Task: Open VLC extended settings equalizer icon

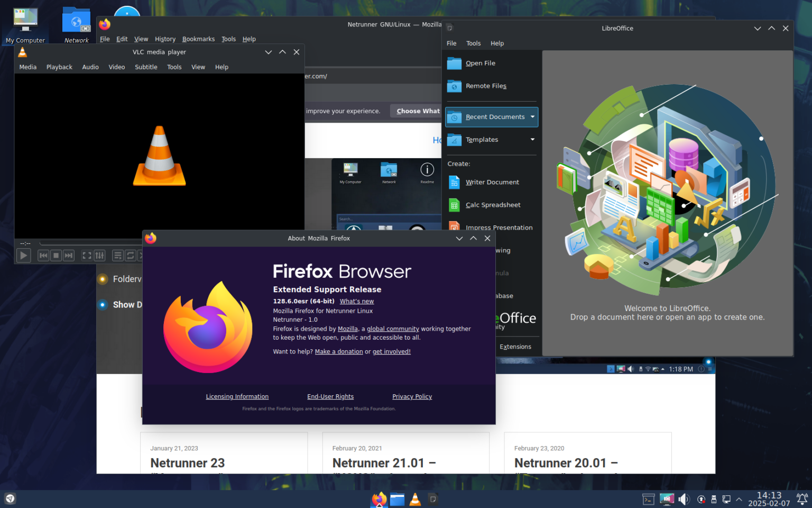Action: pos(99,255)
